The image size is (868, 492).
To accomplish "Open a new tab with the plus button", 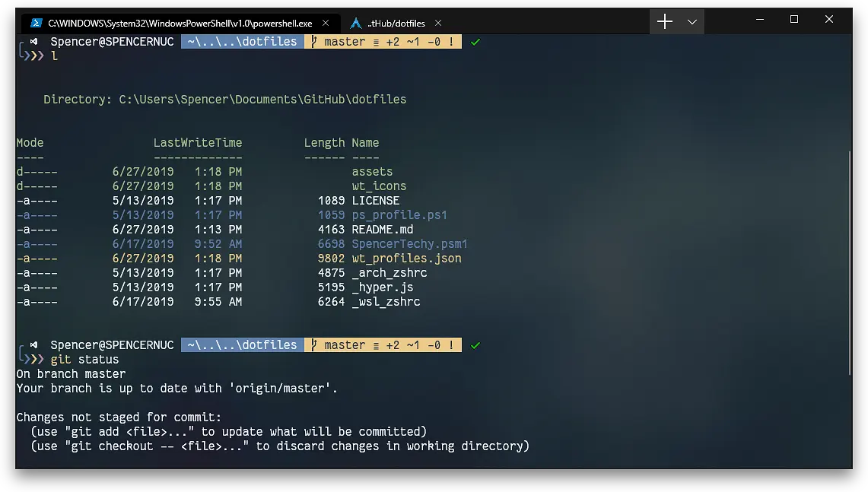I will [664, 21].
